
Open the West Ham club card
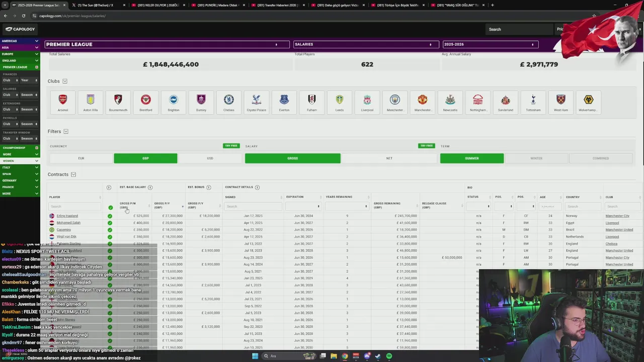pyautogui.click(x=560, y=103)
